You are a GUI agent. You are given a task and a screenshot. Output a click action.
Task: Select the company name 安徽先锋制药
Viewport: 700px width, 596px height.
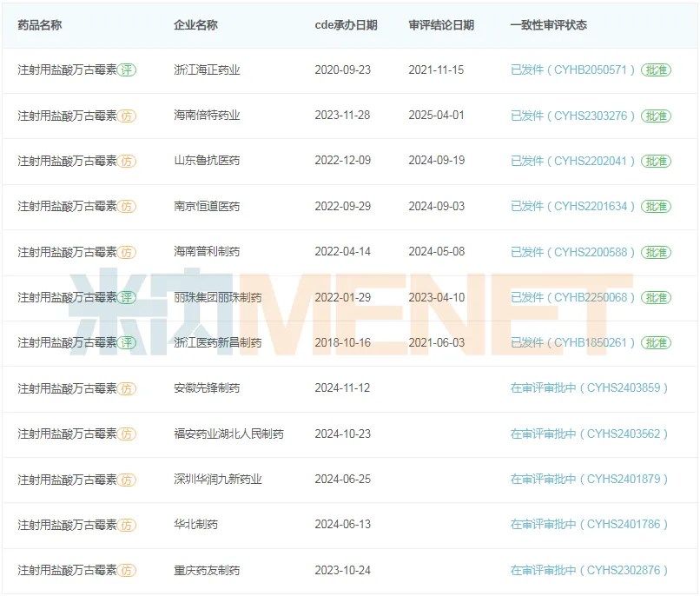pos(207,389)
